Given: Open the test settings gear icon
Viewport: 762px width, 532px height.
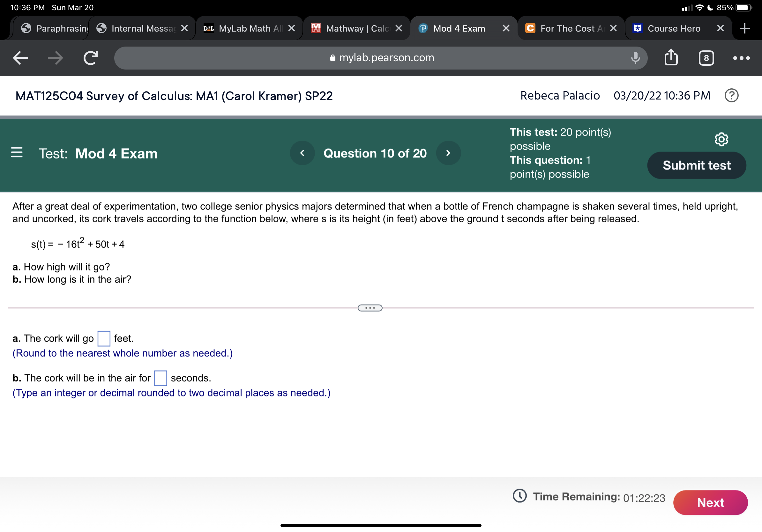Looking at the screenshot, I should (x=721, y=139).
